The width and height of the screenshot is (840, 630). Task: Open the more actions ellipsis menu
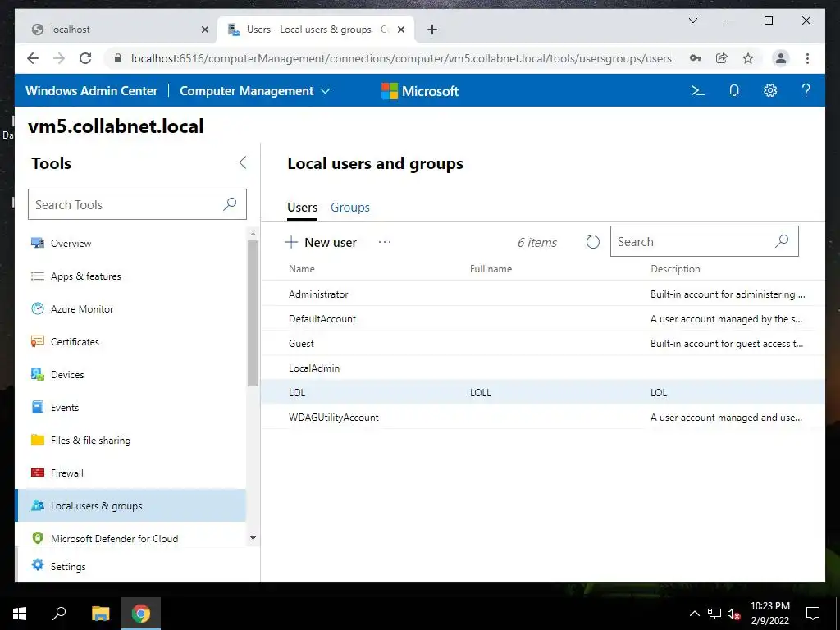pos(385,242)
